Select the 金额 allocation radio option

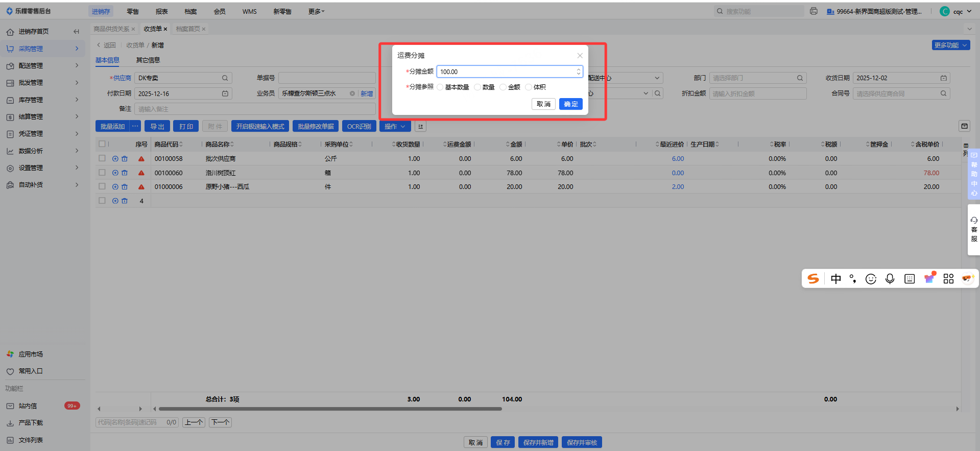(503, 87)
